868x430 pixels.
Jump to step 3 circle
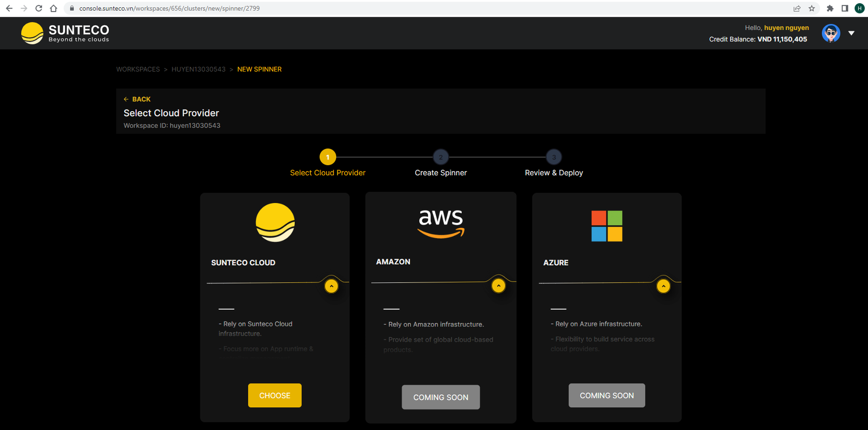point(554,157)
